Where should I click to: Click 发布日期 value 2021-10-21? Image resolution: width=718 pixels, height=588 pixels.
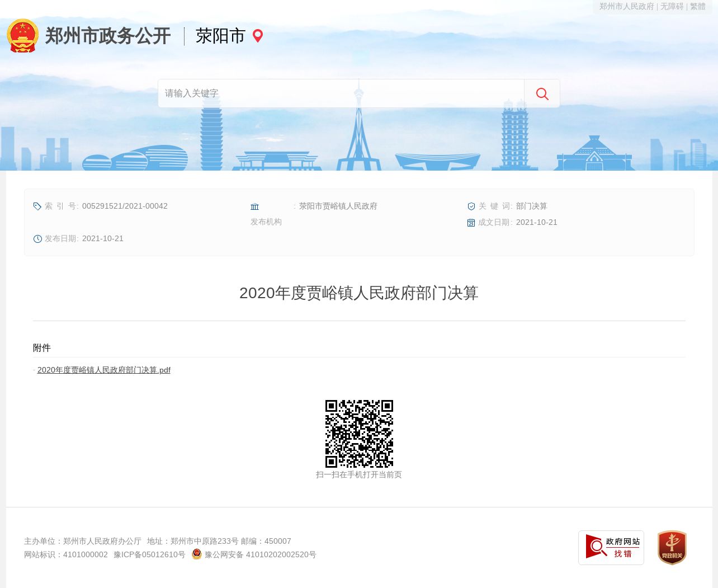(x=103, y=238)
